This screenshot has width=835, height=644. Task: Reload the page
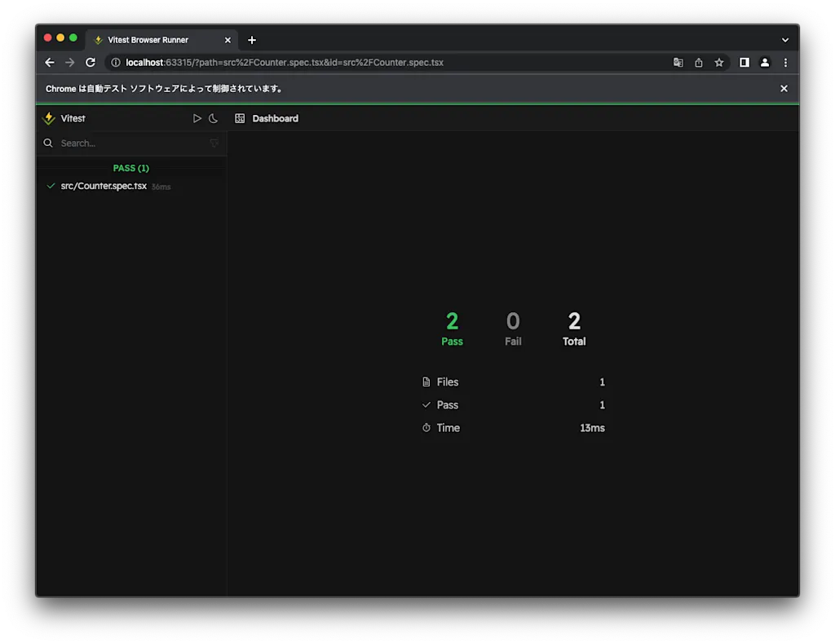91,62
